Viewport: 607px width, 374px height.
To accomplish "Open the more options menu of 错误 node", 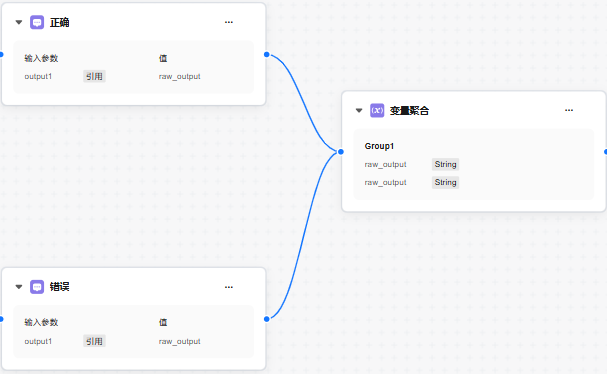I will tap(229, 287).
